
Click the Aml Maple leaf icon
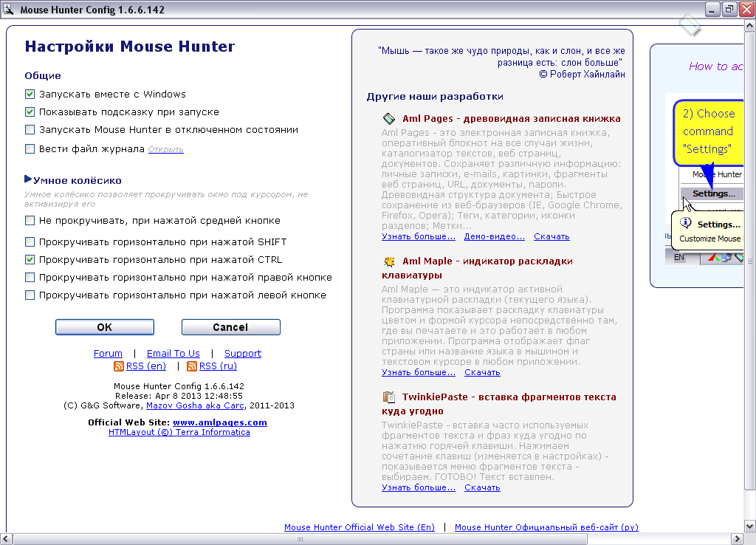tap(388, 261)
